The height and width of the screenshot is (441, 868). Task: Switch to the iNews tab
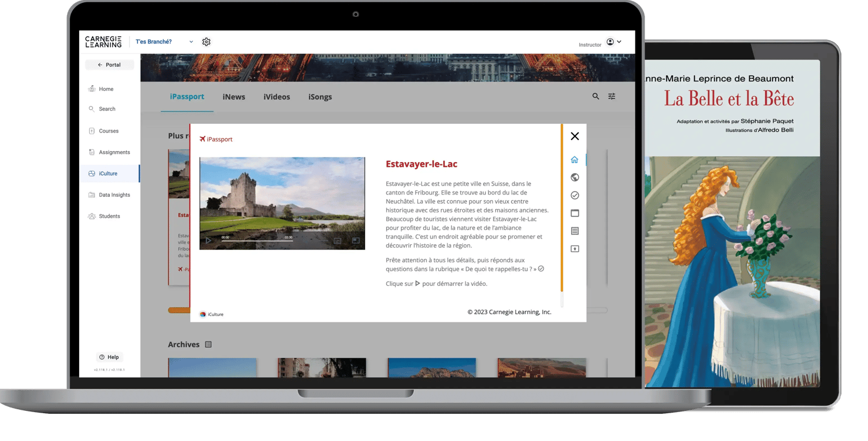[x=234, y=97]
